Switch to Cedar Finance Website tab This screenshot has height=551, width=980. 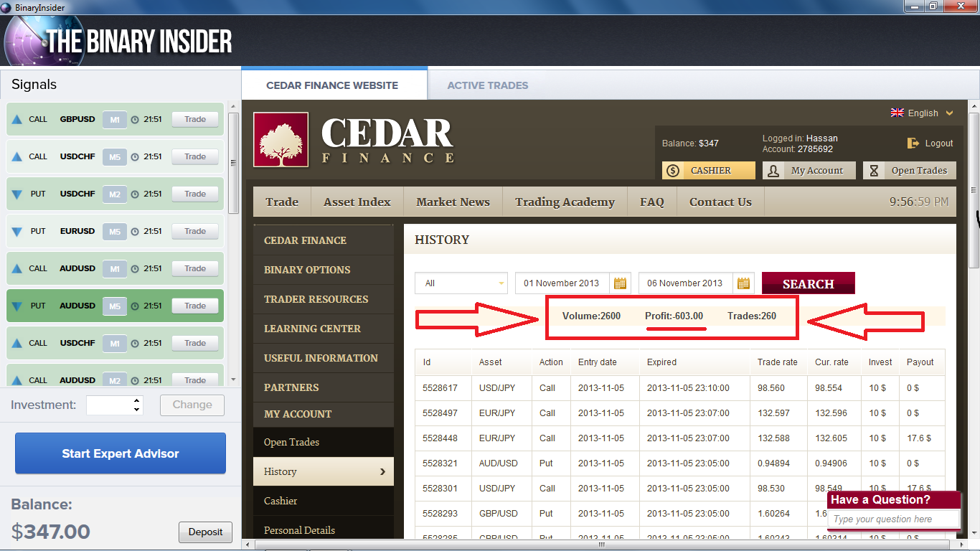tap(334, 85)
